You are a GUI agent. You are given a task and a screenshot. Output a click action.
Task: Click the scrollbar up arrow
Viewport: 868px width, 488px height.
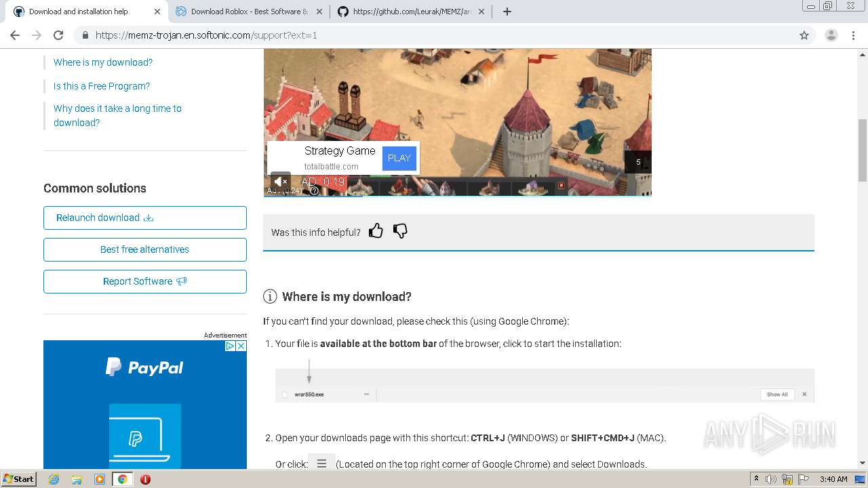(862, 54)
